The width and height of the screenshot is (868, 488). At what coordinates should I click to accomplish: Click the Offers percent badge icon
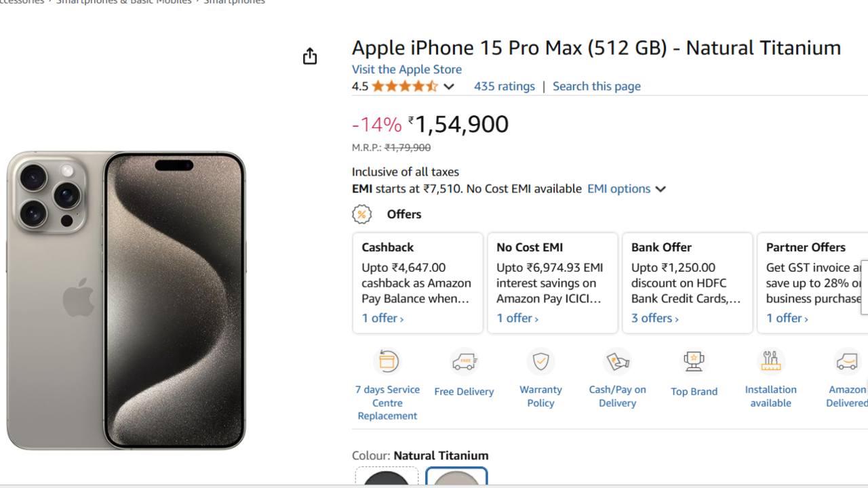pos(362,214)
